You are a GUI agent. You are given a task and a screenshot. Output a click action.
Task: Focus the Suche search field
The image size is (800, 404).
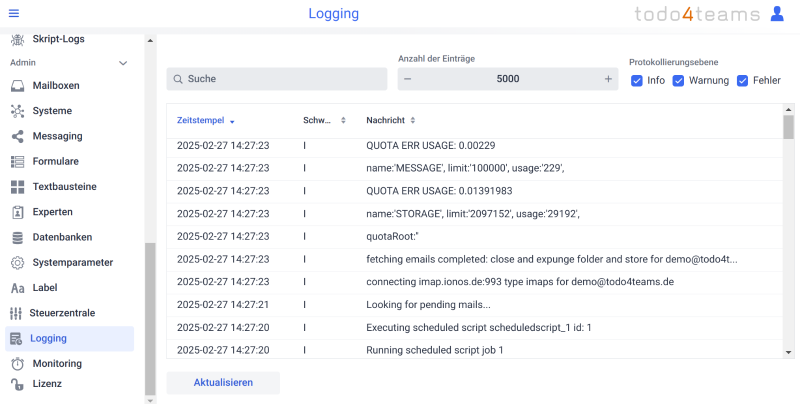[x=277, y=79]
